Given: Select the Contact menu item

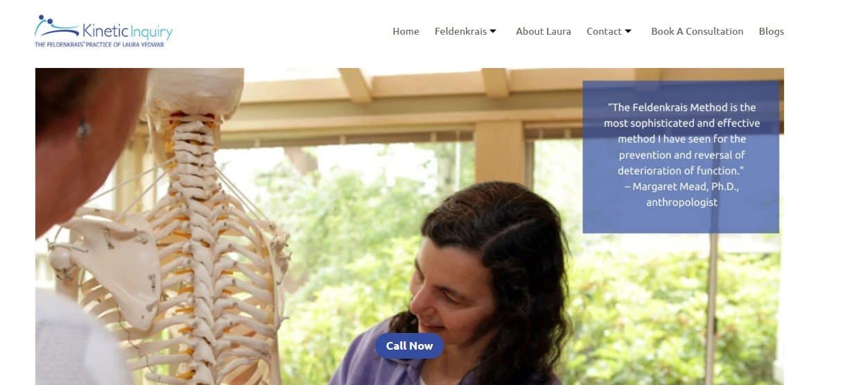Looking at the screenshot, I should click(x=604, y=31).
